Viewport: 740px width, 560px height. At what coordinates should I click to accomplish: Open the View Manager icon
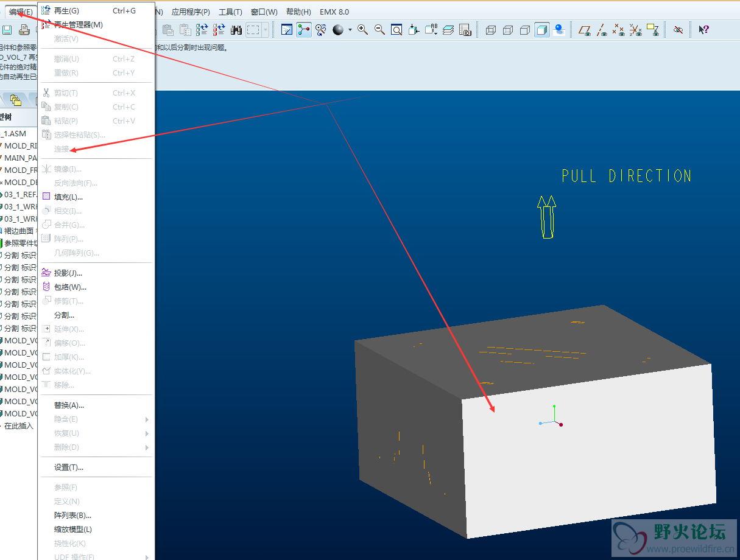(465, 30)
